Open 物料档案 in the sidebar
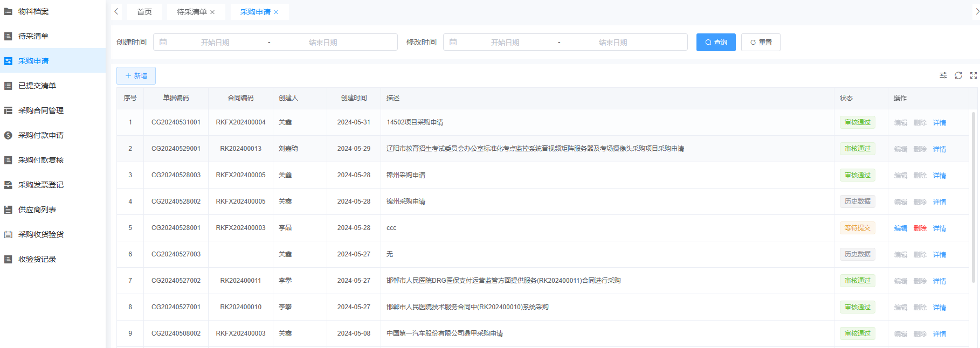The image size is (980, 348). tap(33, 11)
